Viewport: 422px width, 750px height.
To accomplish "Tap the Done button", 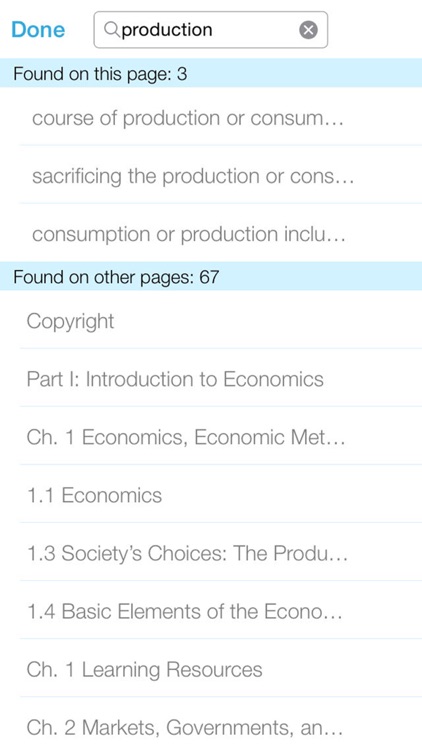I will click(38, 30).
